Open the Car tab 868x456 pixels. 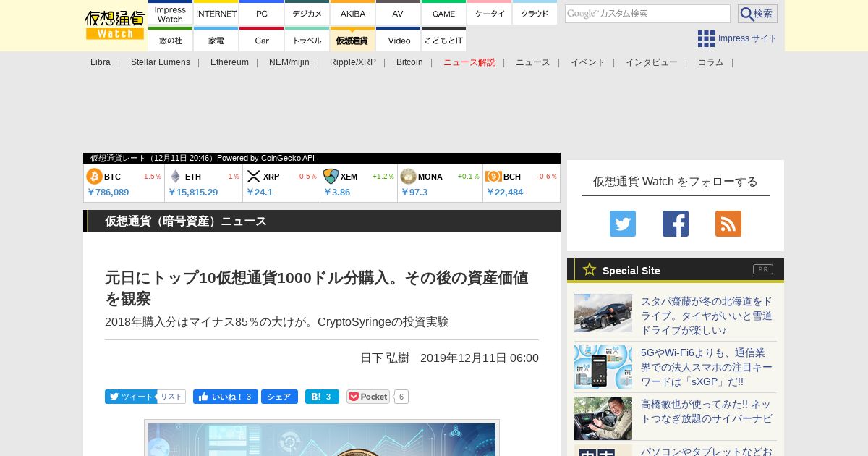262,40
